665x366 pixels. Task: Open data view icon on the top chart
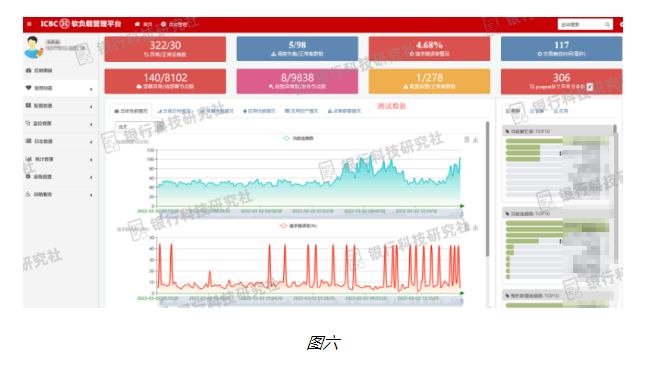467,140
